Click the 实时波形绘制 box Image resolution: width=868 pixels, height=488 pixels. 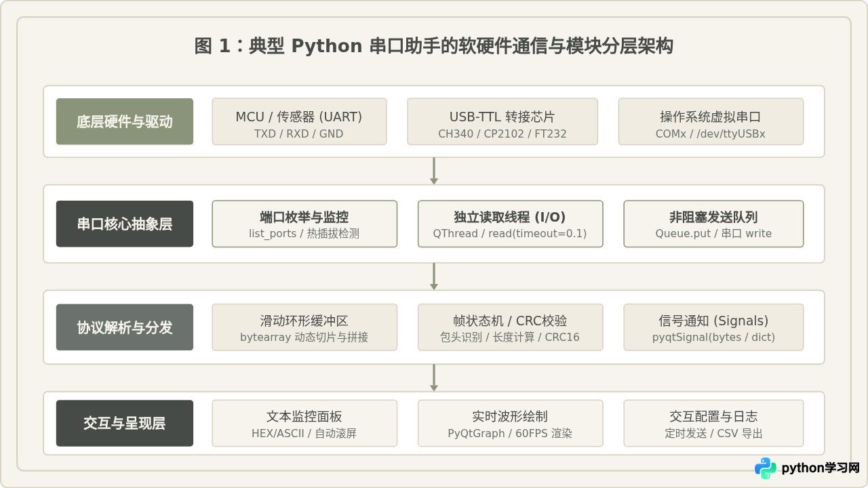pos(510,423)
